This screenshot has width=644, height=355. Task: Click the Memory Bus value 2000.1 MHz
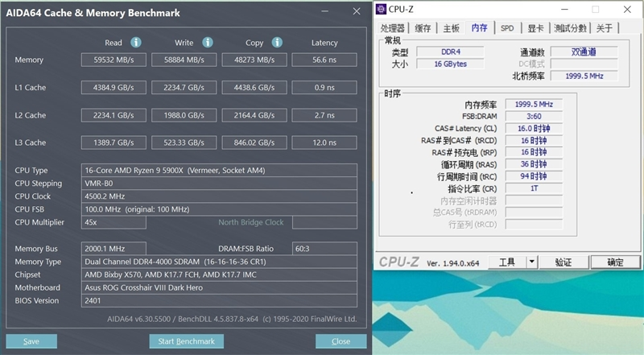point(114,249)
